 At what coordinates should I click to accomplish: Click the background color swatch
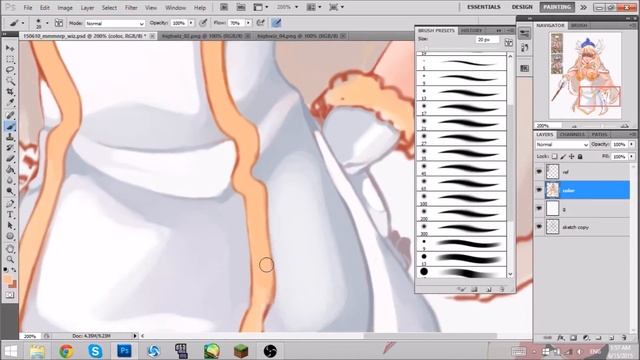click(13, 284)
